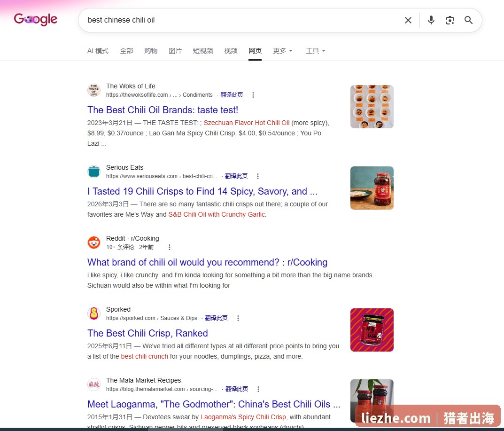Switch to 图片 tab
The image size is (504, 431).
[175, 51]
